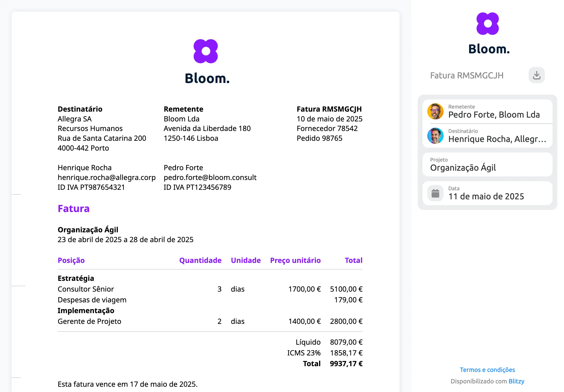Click Pedido 98765
The image size is (564, 392).
pos(319,138)
